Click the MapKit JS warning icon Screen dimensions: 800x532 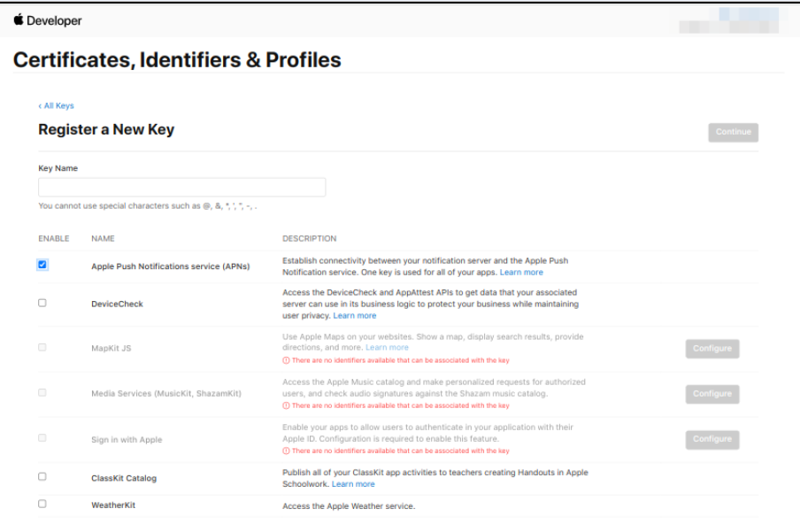[x=286, y=360]
